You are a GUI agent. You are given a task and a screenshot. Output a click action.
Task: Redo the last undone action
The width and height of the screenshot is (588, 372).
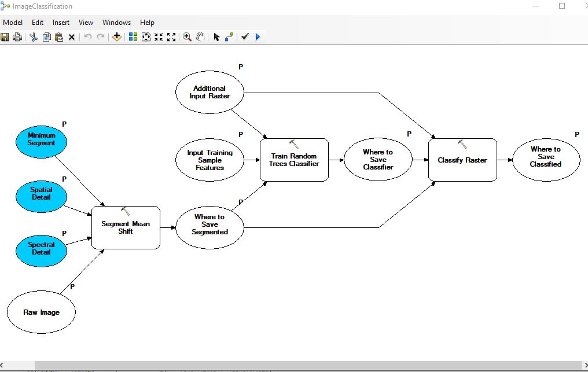(x=101, y=37)
